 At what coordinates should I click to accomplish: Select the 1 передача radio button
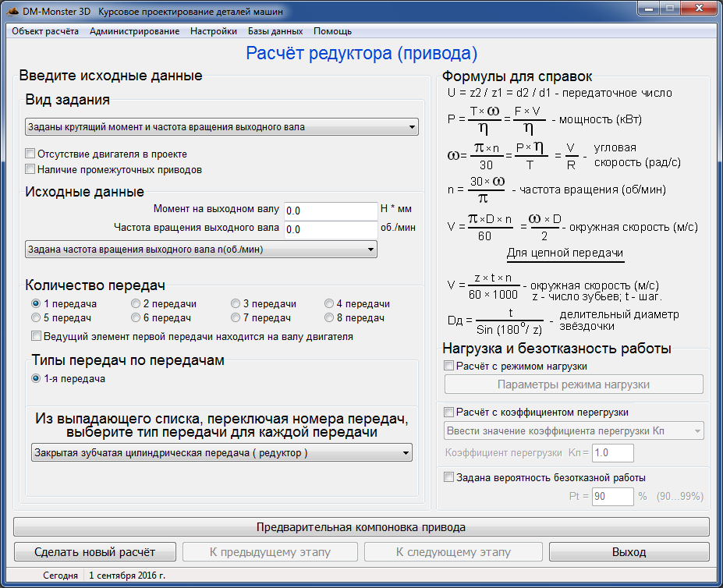click(36, 303)
